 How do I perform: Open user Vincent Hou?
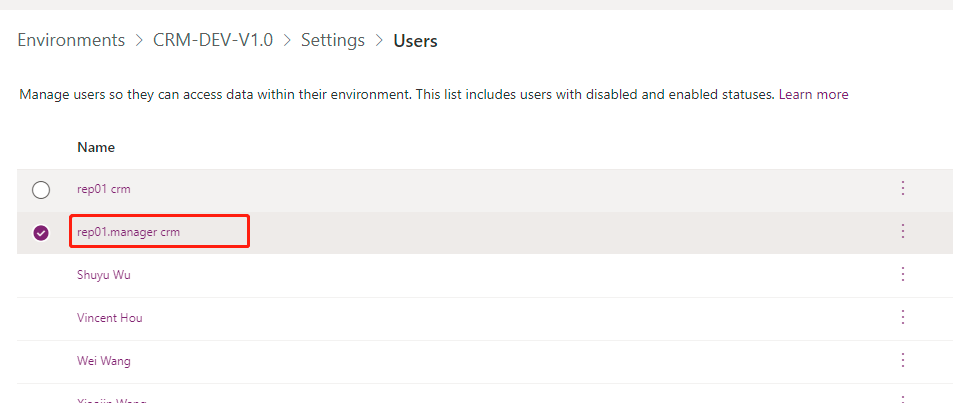click(110, 318)
